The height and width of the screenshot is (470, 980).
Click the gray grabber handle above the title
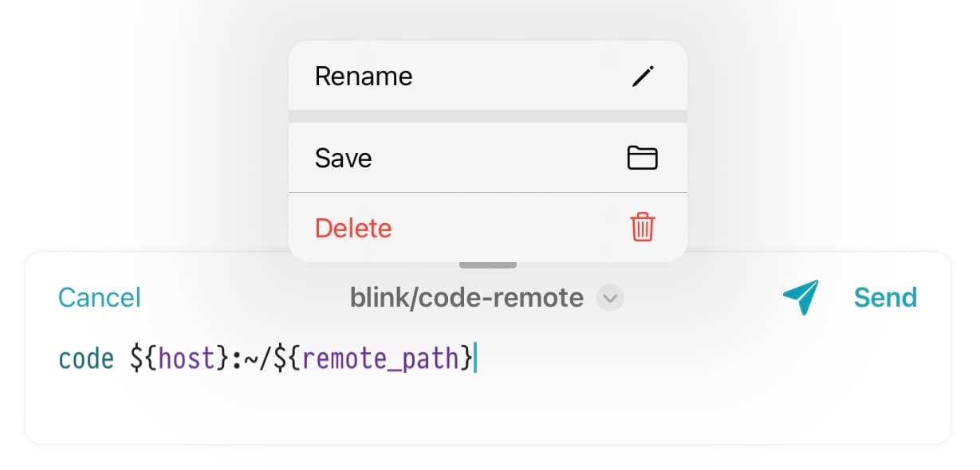pos(487,264)
